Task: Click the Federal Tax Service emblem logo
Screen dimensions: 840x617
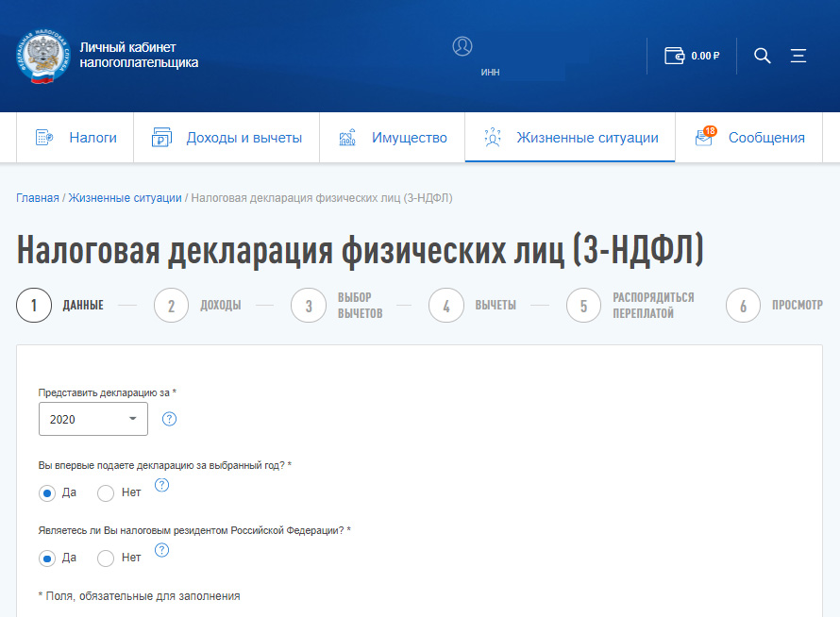Action: [x=42, y=57]
